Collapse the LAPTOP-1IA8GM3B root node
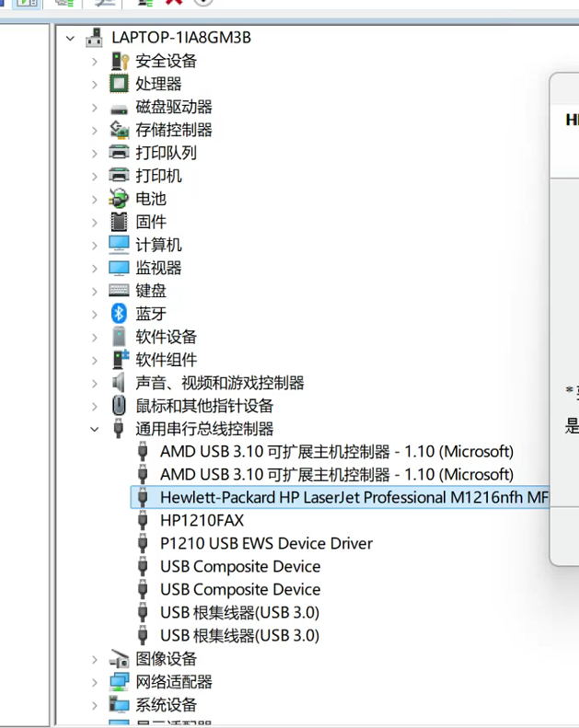Image resolution: width=579 pixels, height=728 pixels. 70,38
